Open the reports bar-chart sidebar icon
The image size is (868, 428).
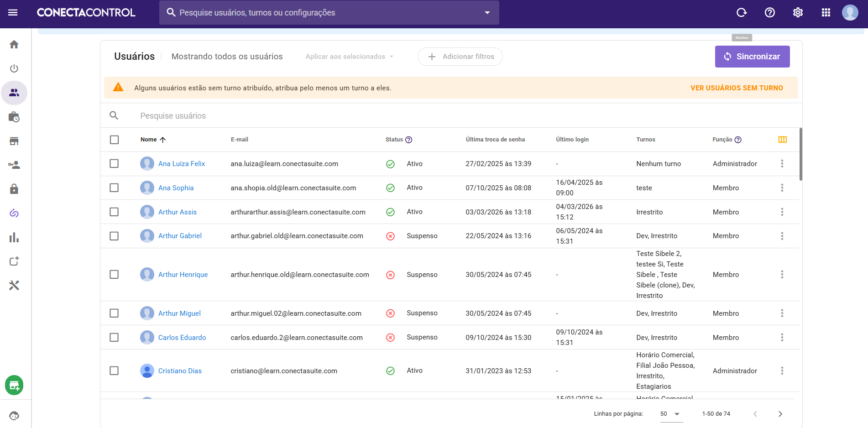tap(14, 237)
